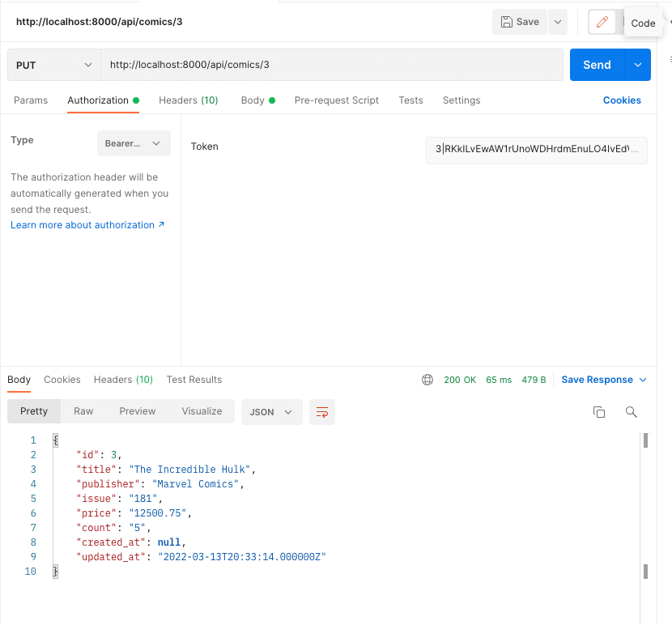Click the "181" issue value
This screenshot has height=625, width=672.
143,499
